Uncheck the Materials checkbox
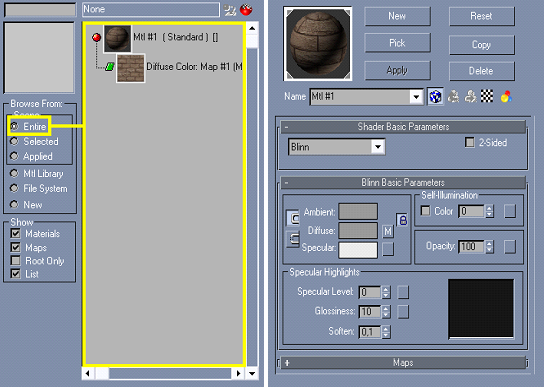 click(16, 233)
